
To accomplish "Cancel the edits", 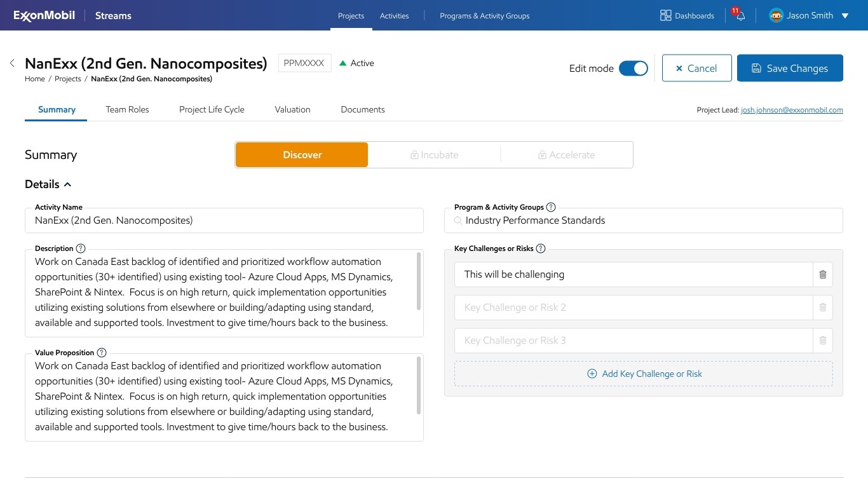I will 696,68.
